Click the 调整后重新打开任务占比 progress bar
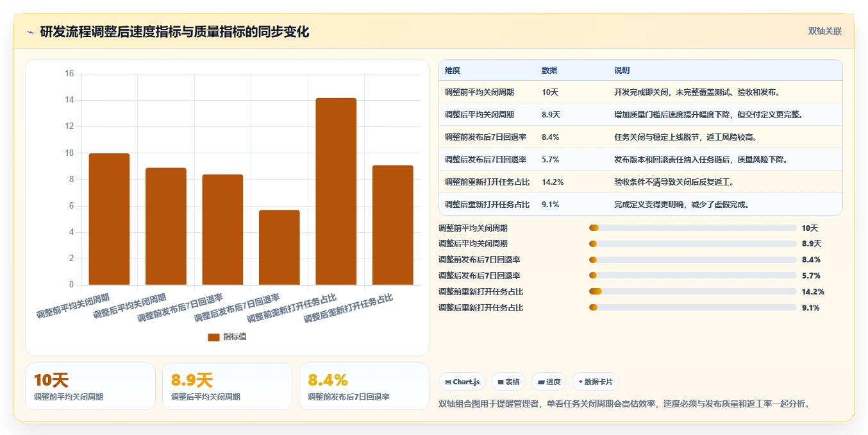This screenshot has width=868, height=435. 693,308
